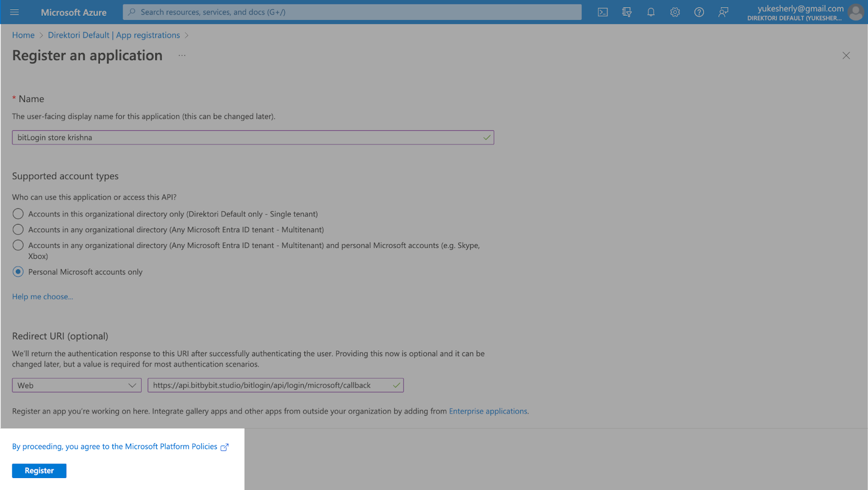This screenshot has width=868, height=490.
Task: Open the portal hamburger menu
Action: click(x=15, y=12)
